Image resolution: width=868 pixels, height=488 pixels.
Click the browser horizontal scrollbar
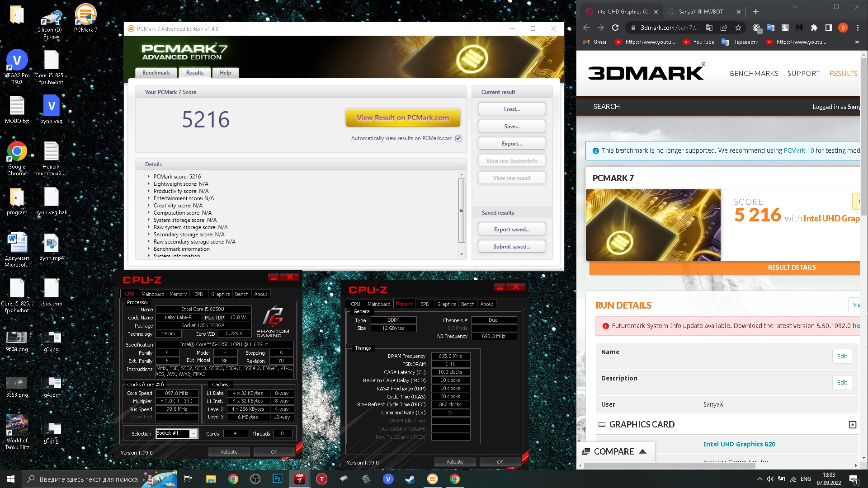tap(669, 465)
